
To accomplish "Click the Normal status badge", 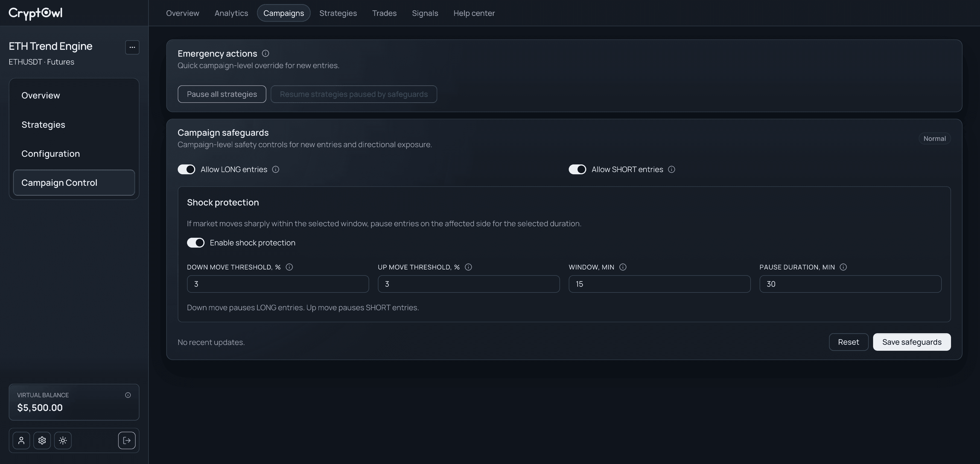I will pos(935,138).
